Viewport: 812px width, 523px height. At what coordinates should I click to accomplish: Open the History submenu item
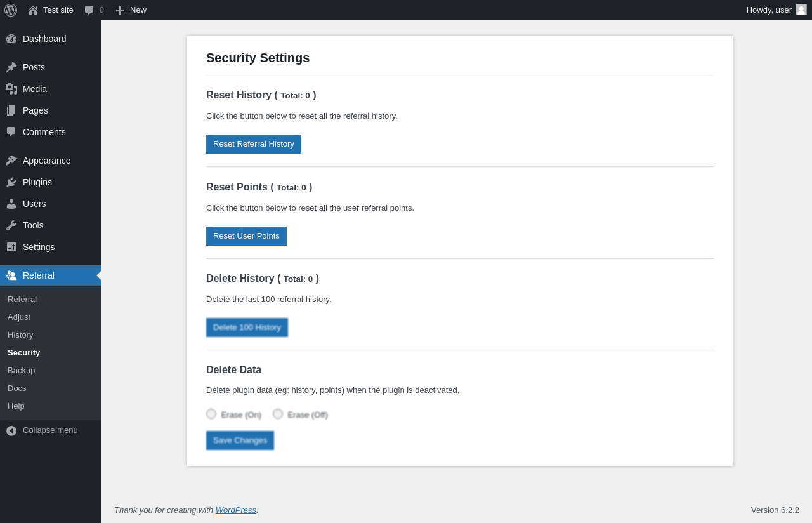[x=51, y=334]
